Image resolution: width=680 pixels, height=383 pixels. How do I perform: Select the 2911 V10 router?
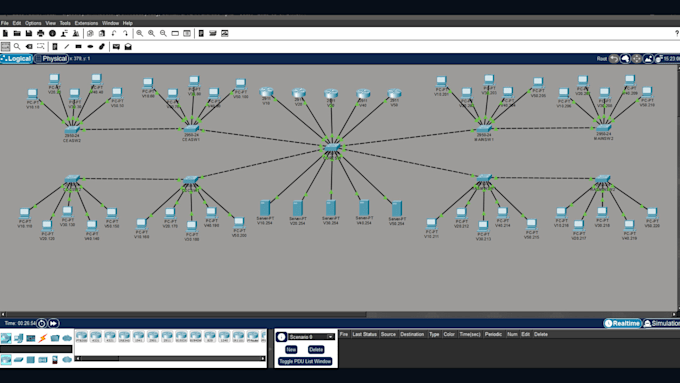coord(266,92)
